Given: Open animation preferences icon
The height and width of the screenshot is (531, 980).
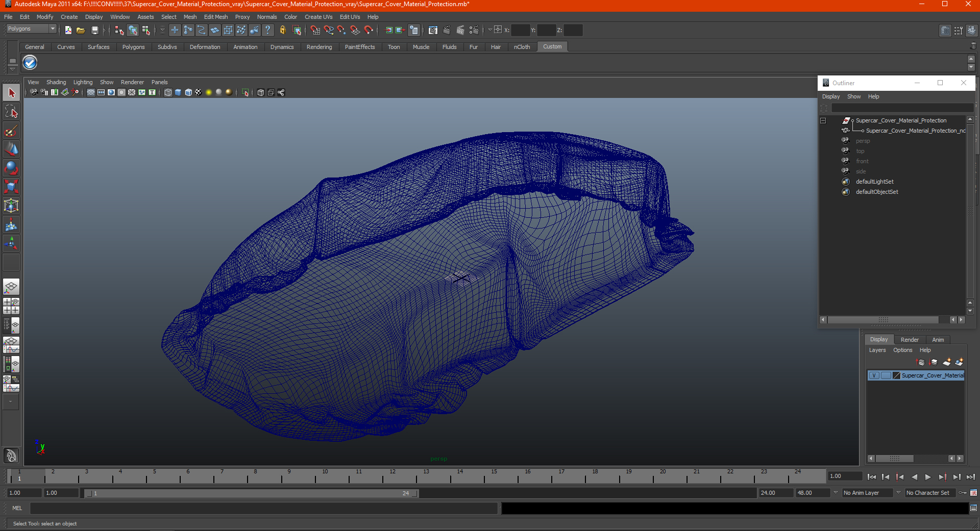Looking at the screenshot, I should (x=973, y=493).
